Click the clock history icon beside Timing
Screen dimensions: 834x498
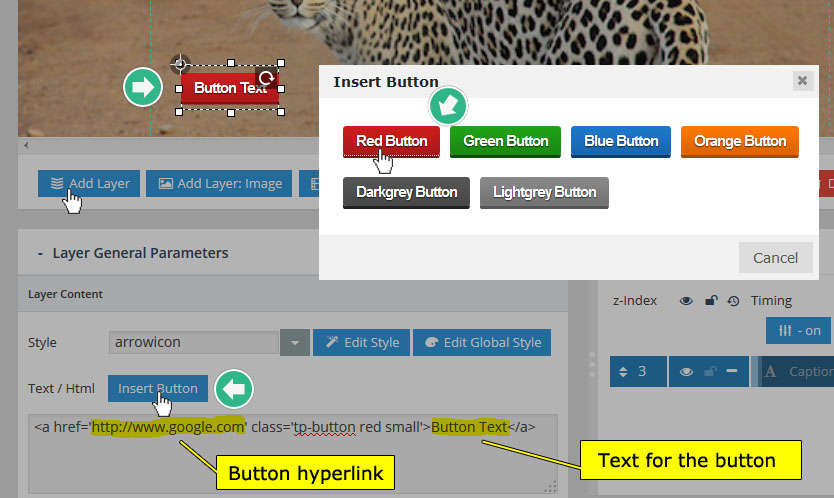pyautogui.click(x=733, y=300)
